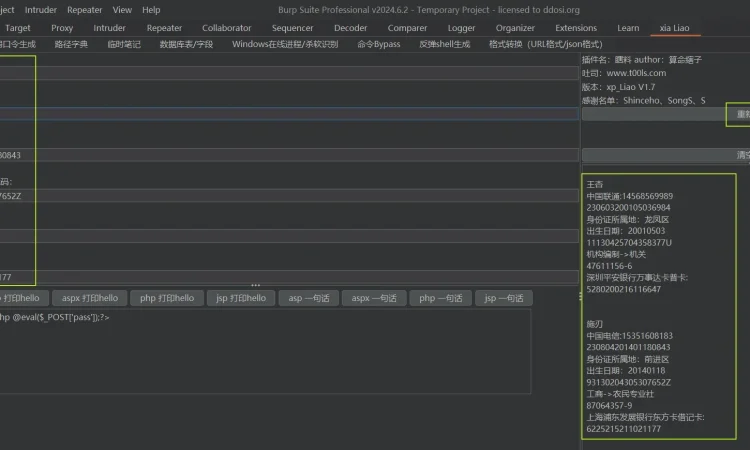
Task: Open the Help menu
Action: point(151,10)
